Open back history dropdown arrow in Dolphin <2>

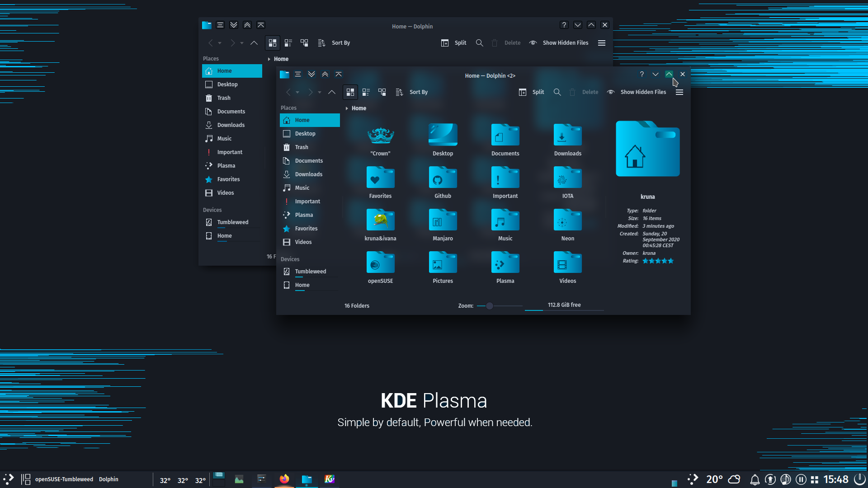pyautogui.click(x=297, y=93)
